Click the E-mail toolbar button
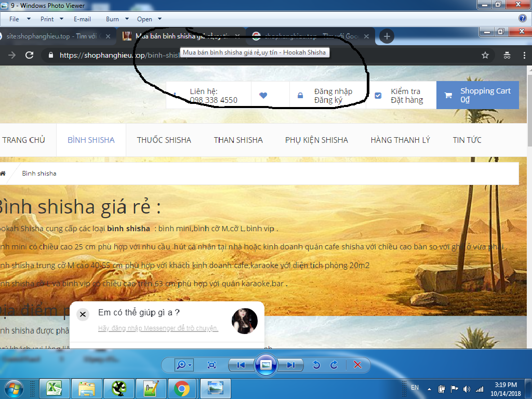 coord(82,19)
